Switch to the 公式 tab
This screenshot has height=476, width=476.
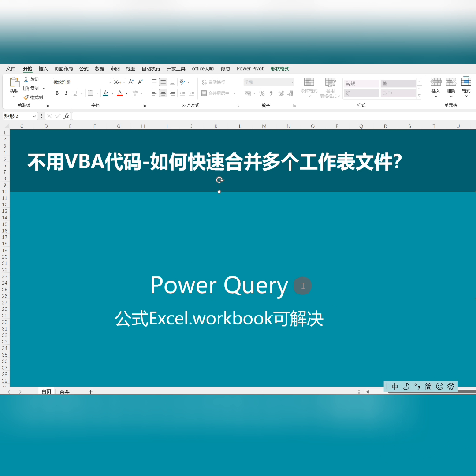pos(84,69)
